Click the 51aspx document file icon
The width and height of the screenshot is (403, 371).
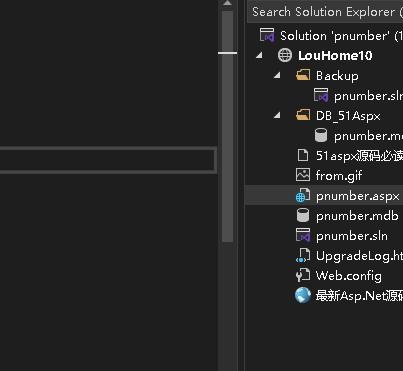(303, 155)
